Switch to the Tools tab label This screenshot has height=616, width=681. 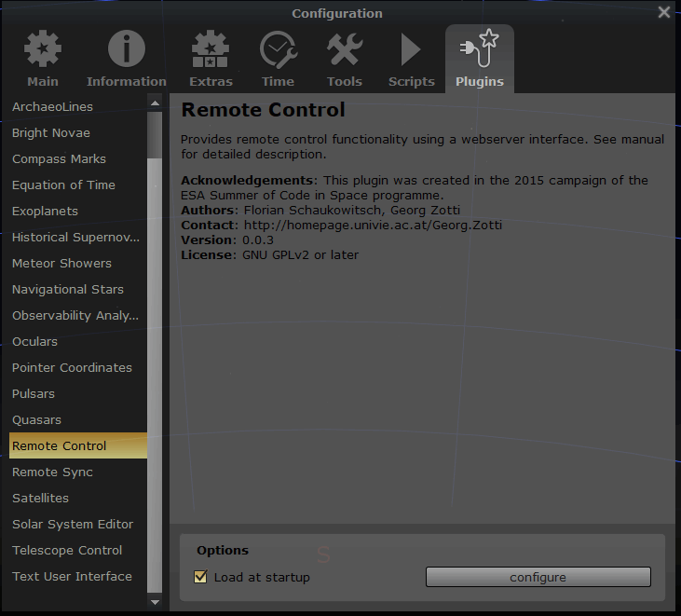[x=345, y=81]
